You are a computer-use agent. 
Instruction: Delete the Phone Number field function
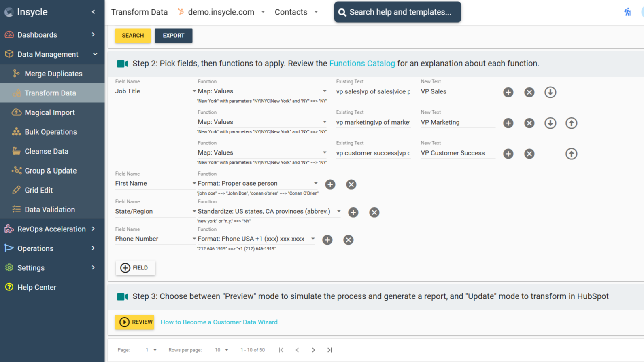tap(348, 240)
